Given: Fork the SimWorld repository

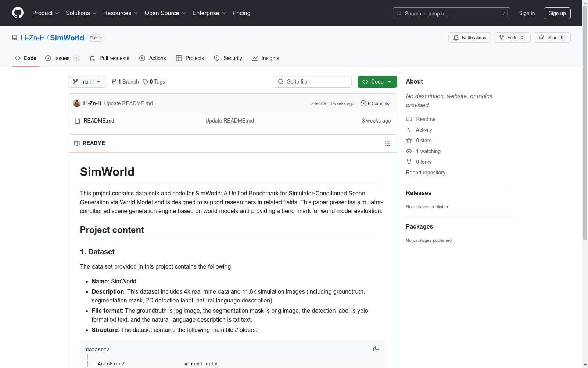Looking at the screenshot, I should [512, 38].
